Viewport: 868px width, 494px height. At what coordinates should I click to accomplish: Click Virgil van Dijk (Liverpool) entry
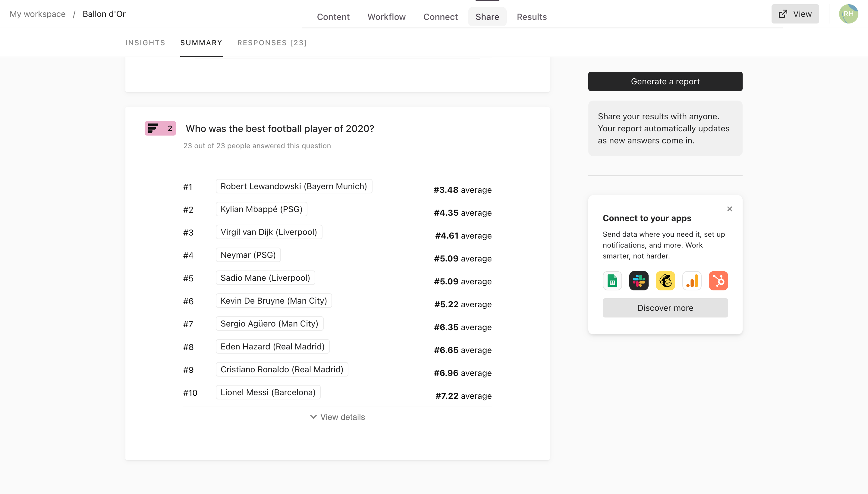(269, 232)
